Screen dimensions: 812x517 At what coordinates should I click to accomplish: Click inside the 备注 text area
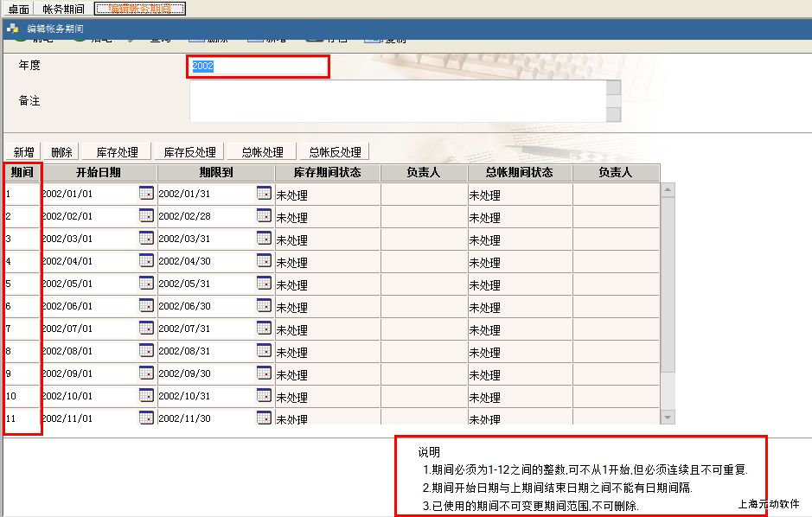398,101
